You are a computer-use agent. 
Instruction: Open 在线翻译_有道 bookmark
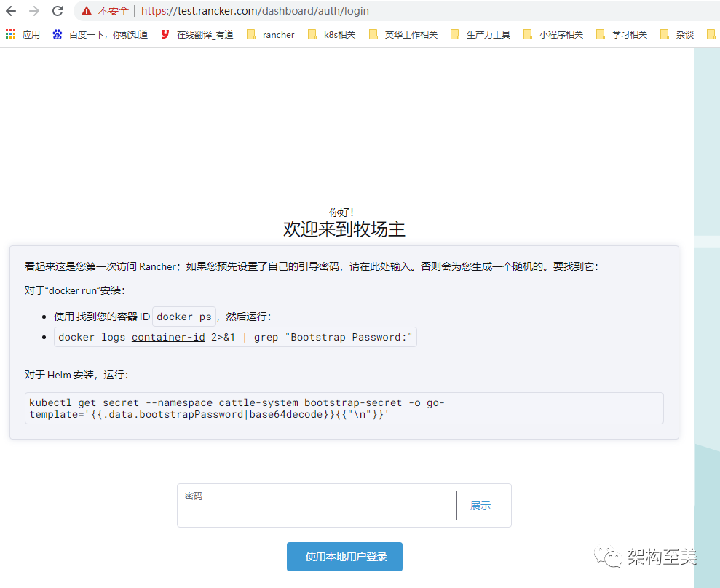point(205,34)
